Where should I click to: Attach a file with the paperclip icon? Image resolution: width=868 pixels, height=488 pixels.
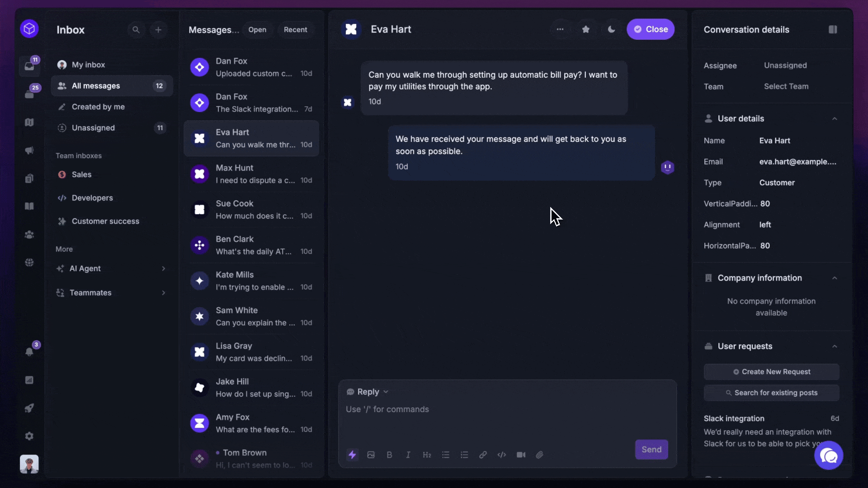pyautogui.click(x=539, y=455)
